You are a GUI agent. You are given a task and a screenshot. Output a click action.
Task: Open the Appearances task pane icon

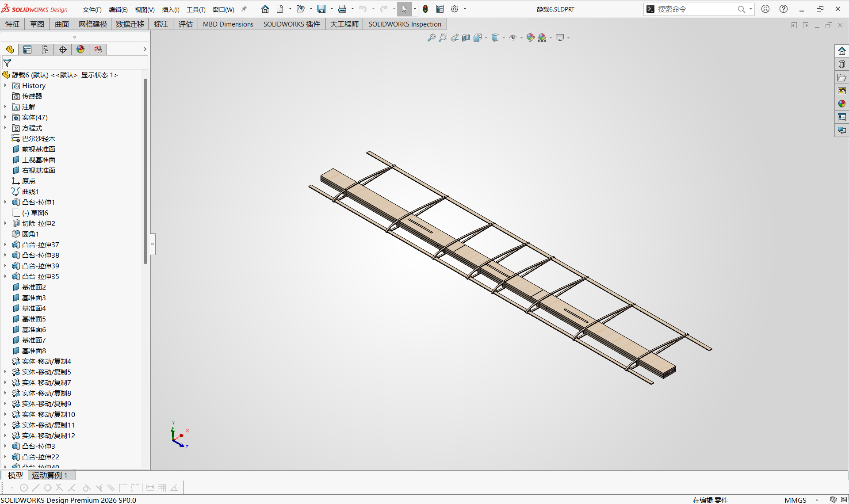(842, 104)
